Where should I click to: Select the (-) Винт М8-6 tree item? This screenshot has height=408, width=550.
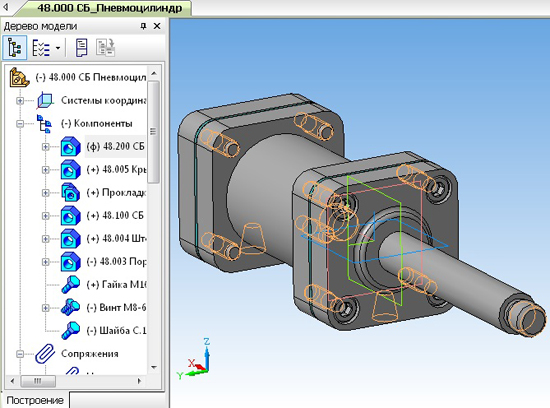point(116,308)
